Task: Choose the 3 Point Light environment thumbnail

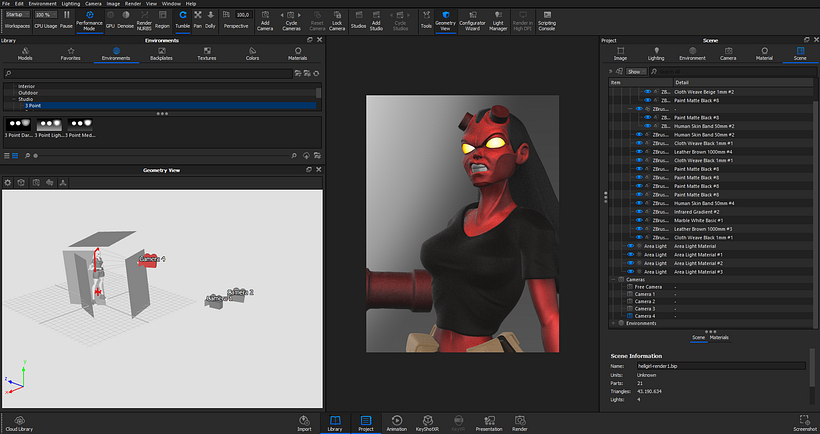Action: [49, 128]
